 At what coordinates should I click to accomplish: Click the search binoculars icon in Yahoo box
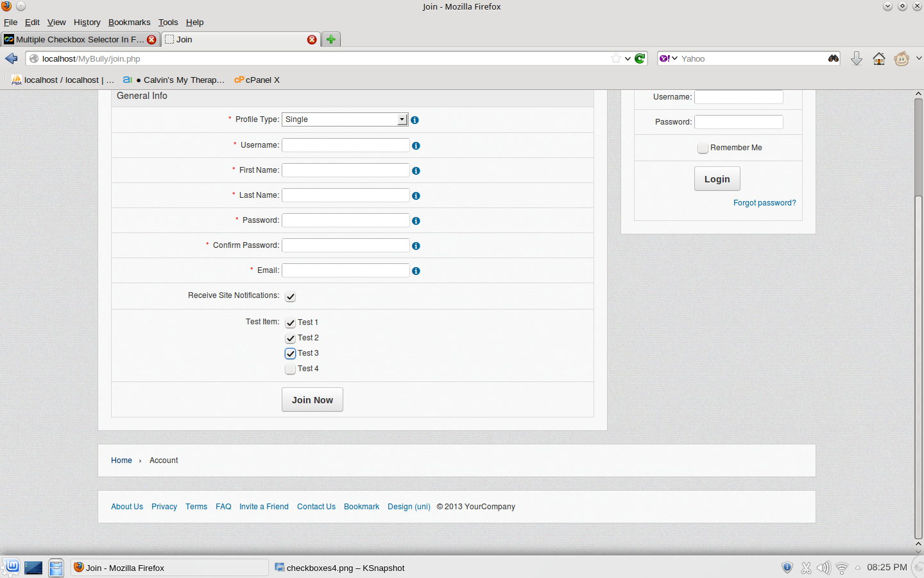(833, 58)
